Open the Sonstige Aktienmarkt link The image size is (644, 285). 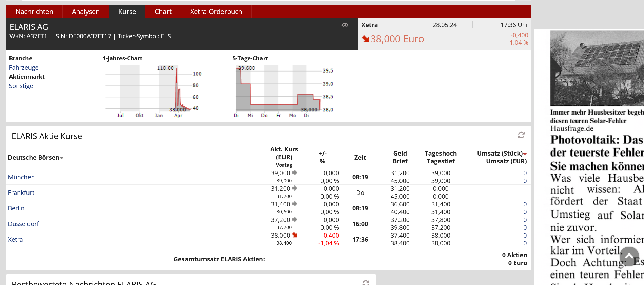[21, 86]
